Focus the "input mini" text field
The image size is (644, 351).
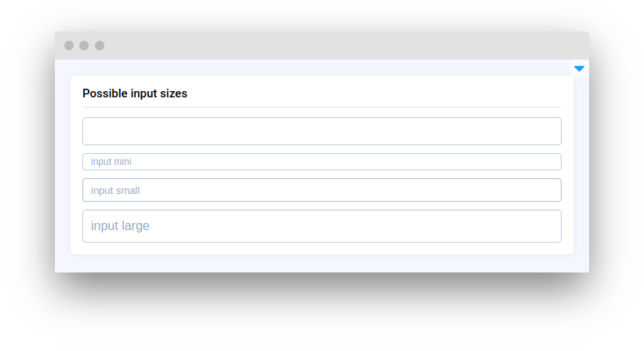pyautogui.click(x=322, y=162)
